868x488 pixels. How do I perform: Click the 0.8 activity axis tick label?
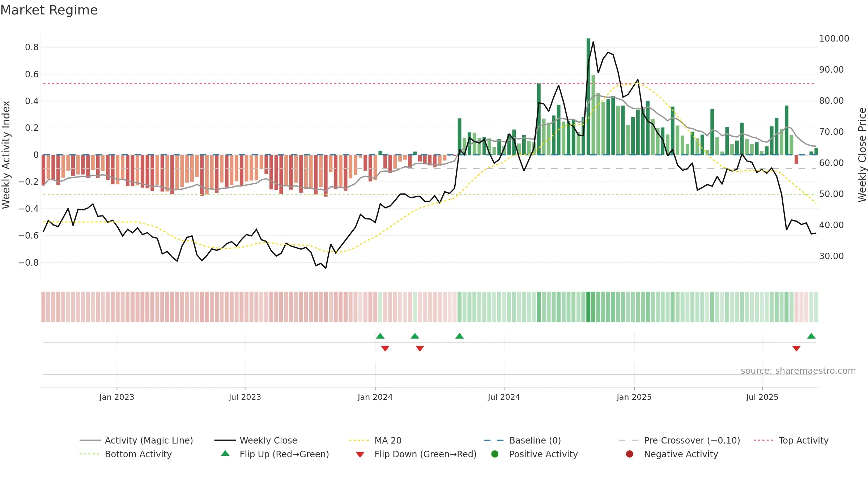32,47
